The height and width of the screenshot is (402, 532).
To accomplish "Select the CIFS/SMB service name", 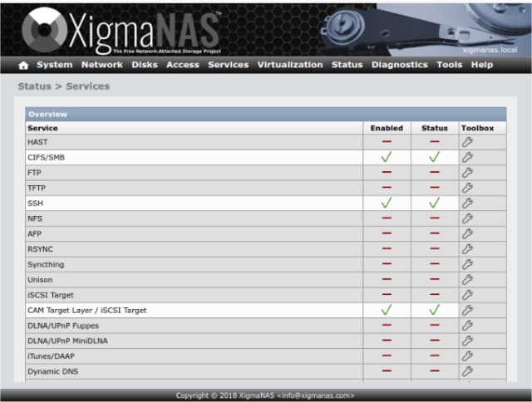I will click(x=47, y=157).
